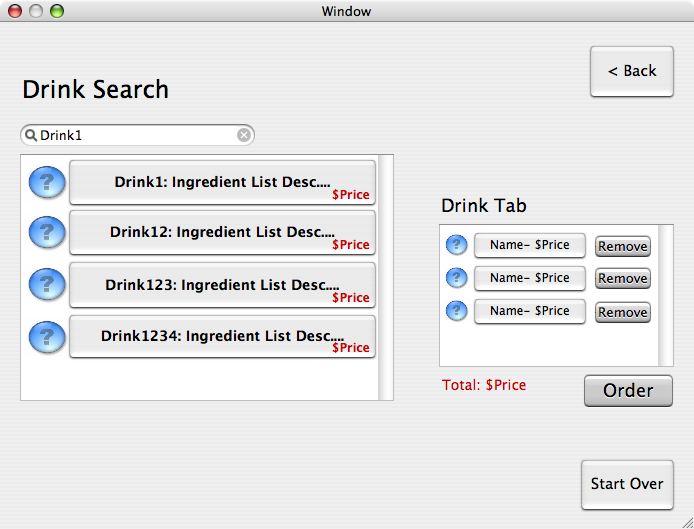Choose the Drink1234 ingredient list result

coord(222,336)
